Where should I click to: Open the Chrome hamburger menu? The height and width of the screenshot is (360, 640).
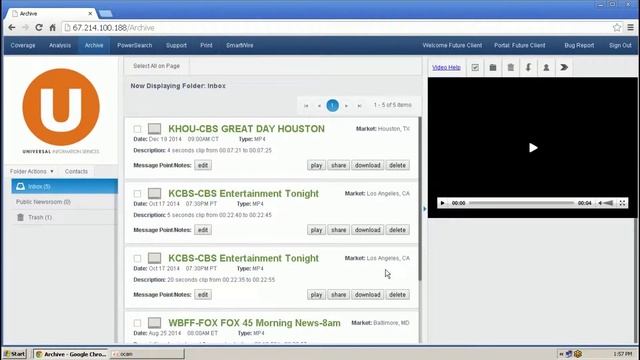[x=631, y=28]
